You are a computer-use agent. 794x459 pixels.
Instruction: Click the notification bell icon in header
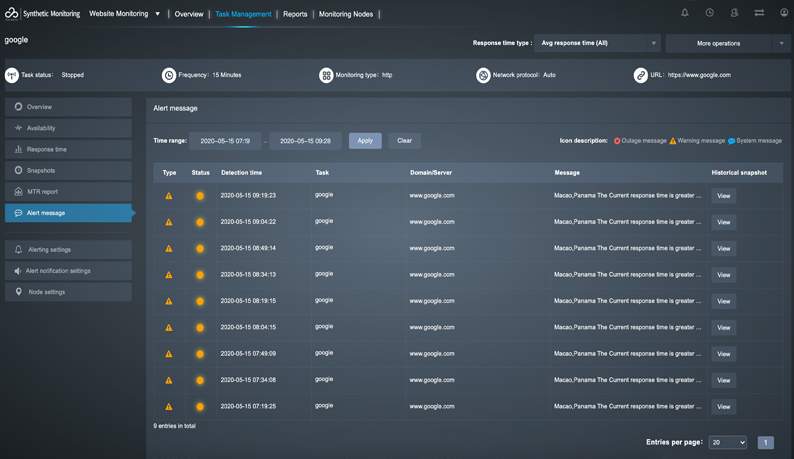pyautogui.click(x=685, y=13)
